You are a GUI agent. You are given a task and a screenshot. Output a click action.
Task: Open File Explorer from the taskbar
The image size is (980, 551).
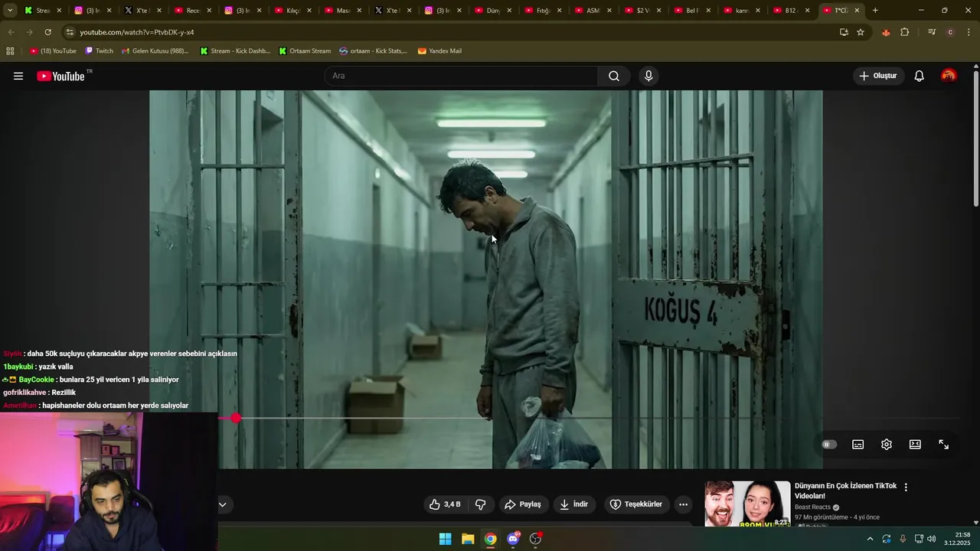(468, 539)
